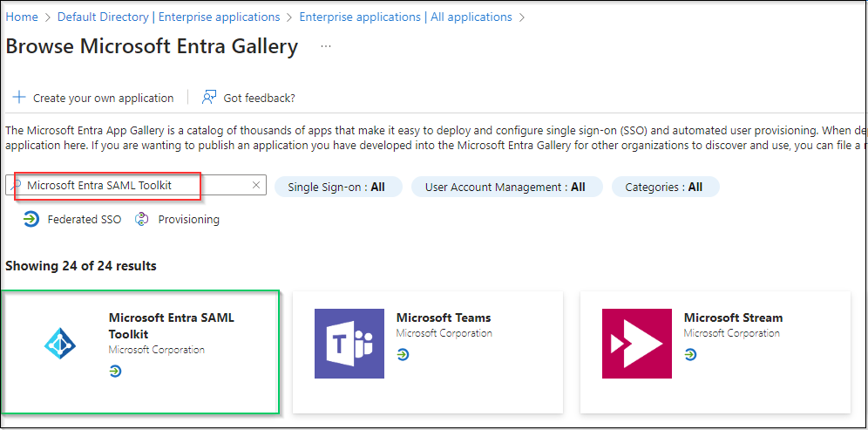This screenshot has height=430, width=868.
Task: Click federated SSO badge under Microsoft Teams
Action: [403, 355]
